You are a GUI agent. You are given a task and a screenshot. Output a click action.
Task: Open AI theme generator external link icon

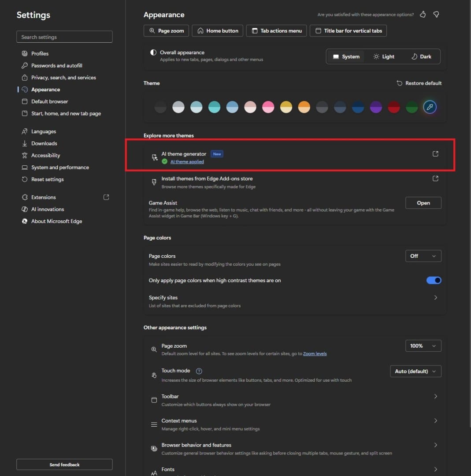435,154
